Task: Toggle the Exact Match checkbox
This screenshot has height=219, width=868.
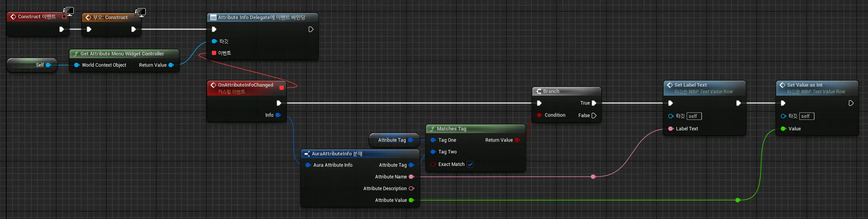Action: [470, 164]
